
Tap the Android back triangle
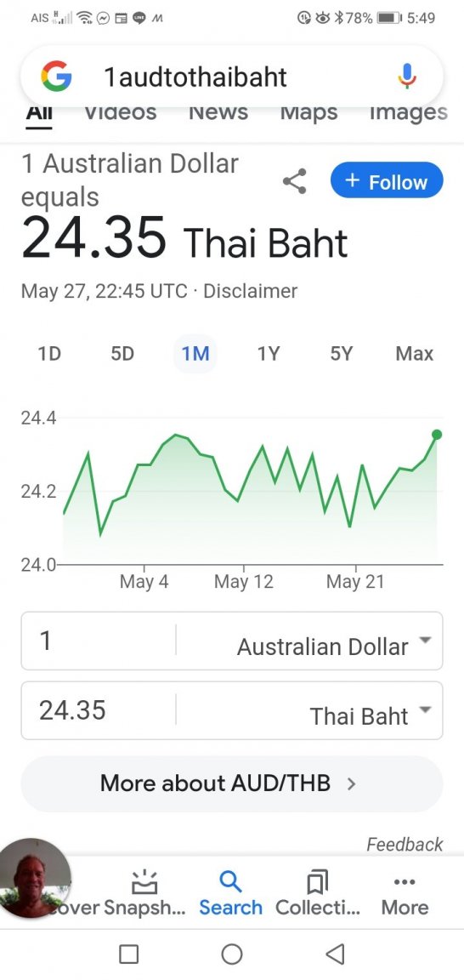click(x=336, y=954)
